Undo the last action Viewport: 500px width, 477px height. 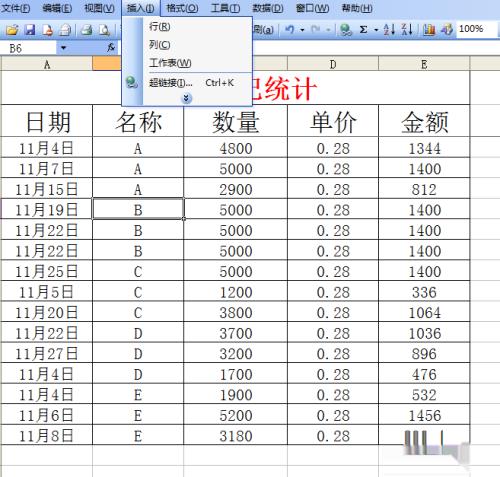click(290, 30)
